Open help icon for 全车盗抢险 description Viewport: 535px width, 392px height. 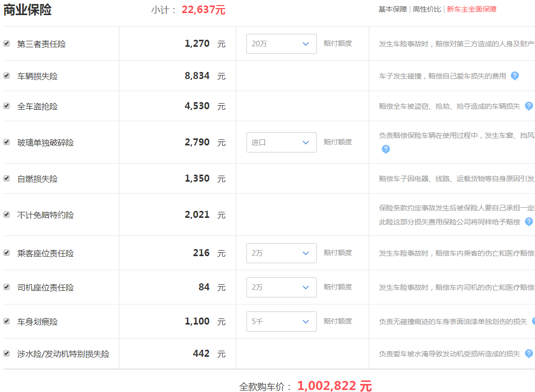pos(528,106)
